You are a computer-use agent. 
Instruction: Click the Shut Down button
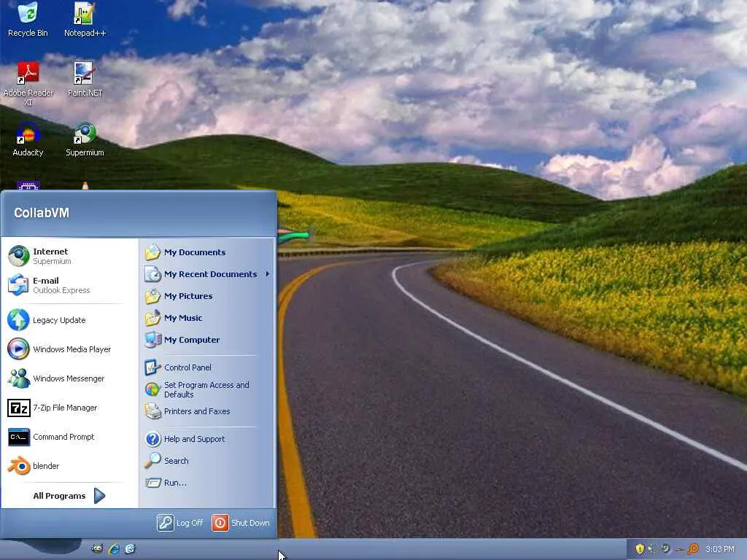click(241, 522)
